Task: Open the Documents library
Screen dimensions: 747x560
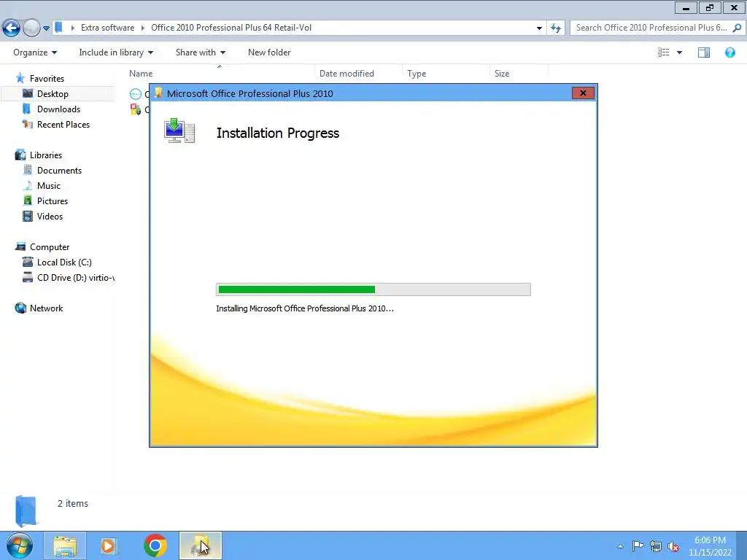Action: pos(59,171)
